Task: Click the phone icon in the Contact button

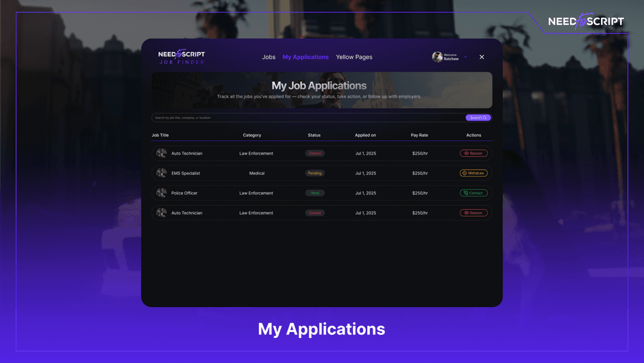Action: pos(466,193)
